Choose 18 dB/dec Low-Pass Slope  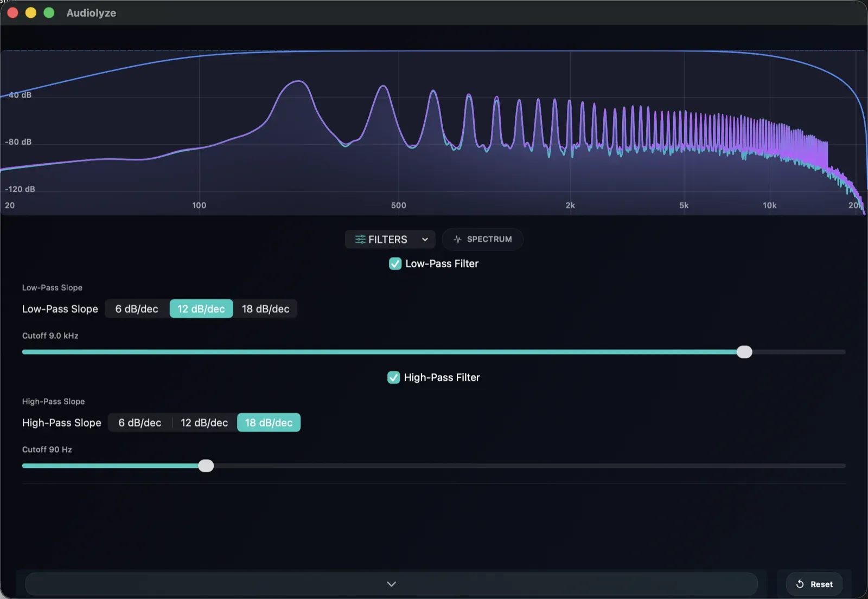(265, 309)
